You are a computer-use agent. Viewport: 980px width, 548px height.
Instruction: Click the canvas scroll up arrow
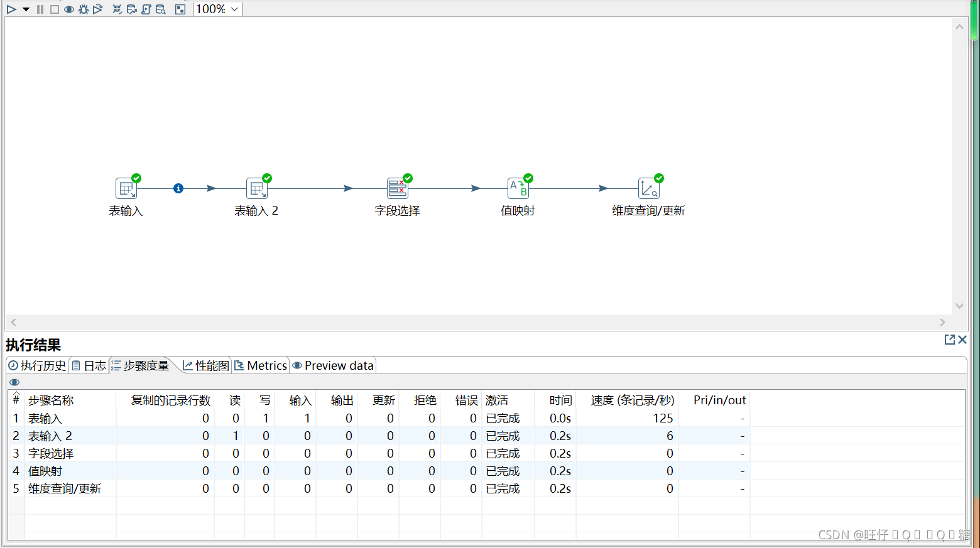tap(959, 27)
